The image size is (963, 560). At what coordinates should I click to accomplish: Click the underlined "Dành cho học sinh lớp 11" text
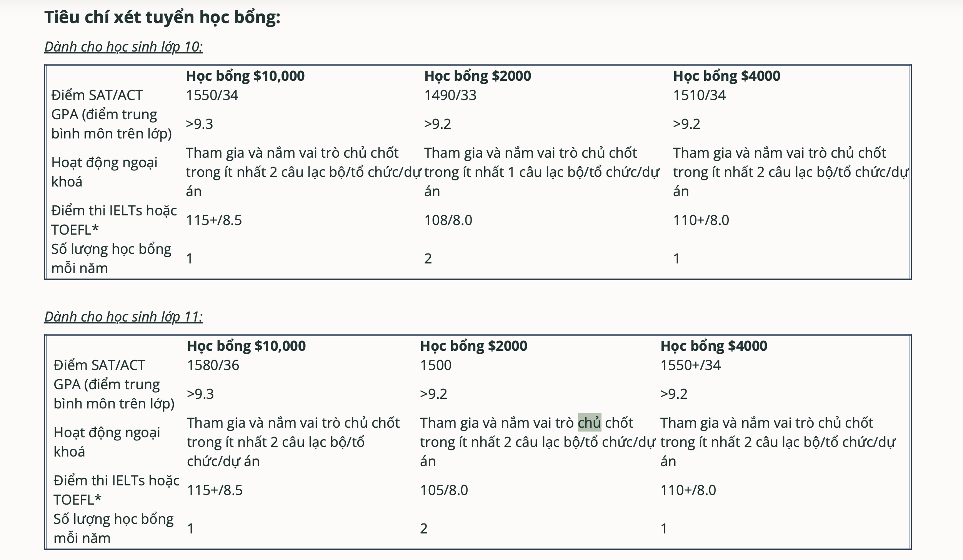tap(123, 317)
